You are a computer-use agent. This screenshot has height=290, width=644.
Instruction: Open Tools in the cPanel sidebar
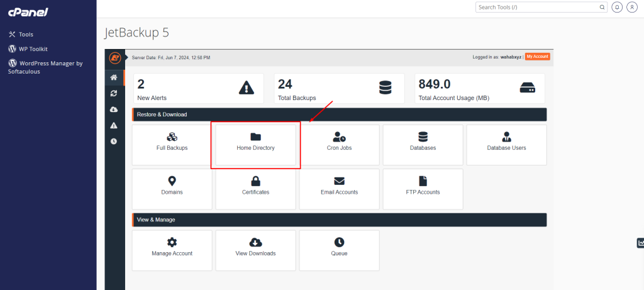(x=25, y=35)
